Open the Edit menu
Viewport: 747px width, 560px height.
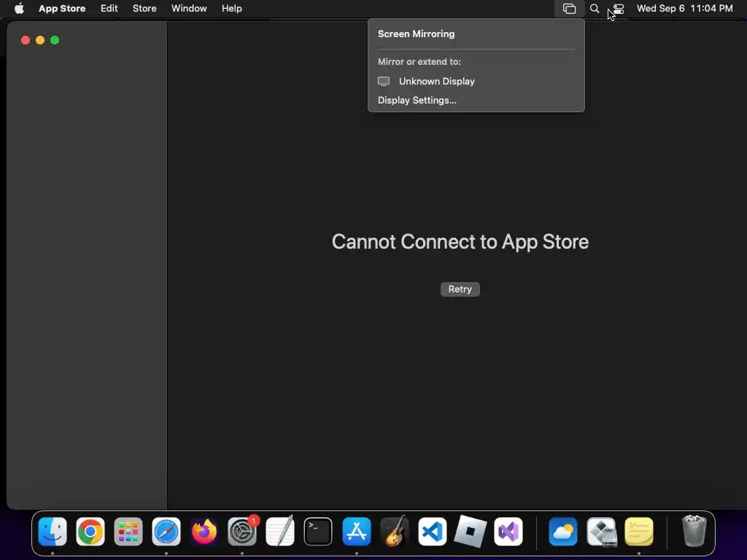point(109,9)
